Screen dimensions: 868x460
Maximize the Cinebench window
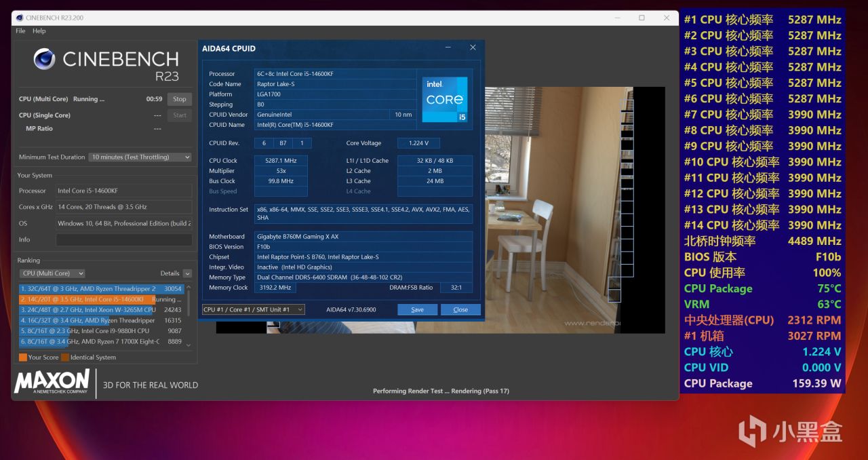[x=642, y=18]
